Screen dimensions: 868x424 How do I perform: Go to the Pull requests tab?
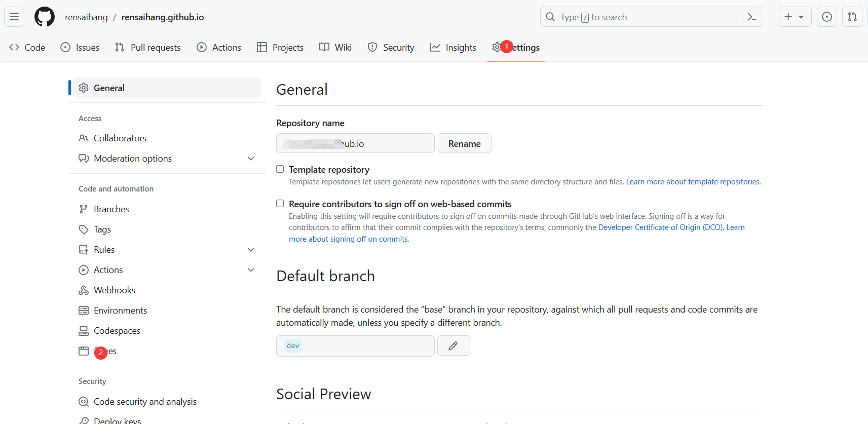coord(148,47)
